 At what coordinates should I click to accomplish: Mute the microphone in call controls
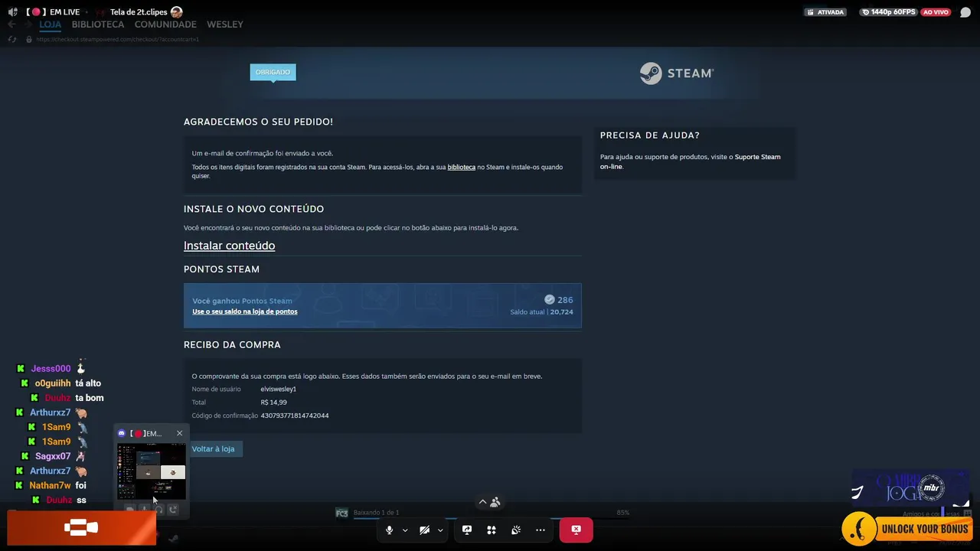(389, 530)
